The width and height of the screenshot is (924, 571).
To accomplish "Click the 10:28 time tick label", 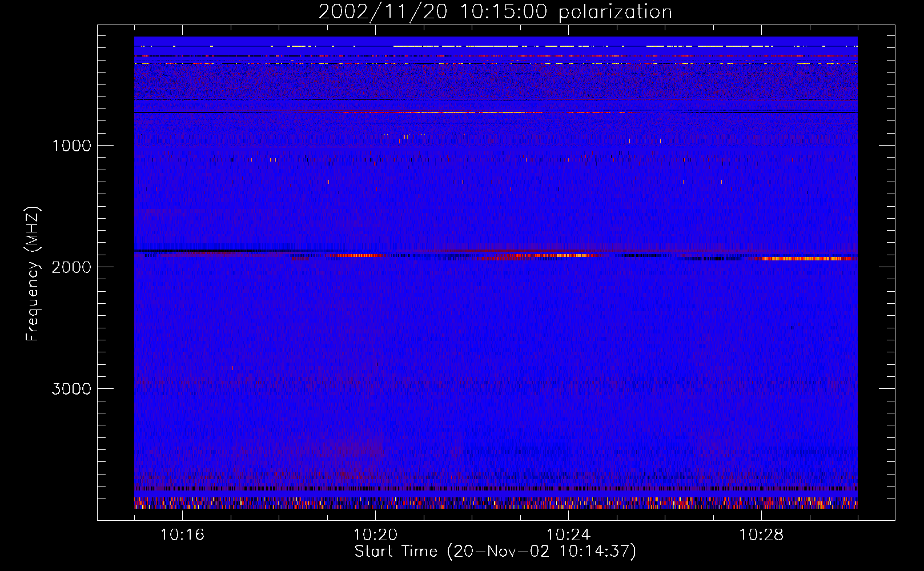I will [x=761, y=535].
